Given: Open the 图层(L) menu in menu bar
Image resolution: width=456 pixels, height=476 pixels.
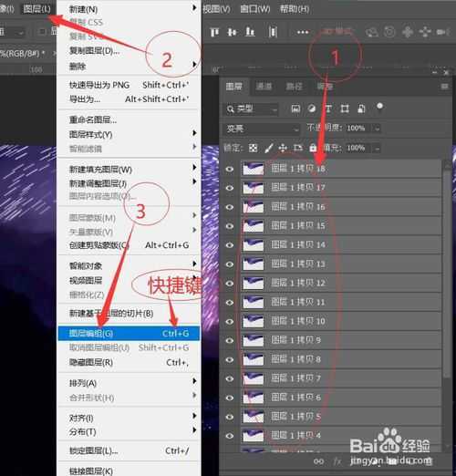Looking at the screenshot, I should [37, 9].
